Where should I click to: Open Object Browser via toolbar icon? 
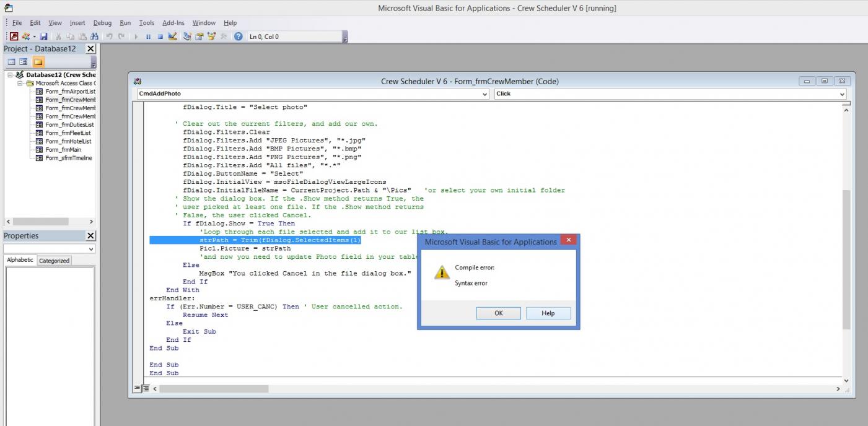click(211, 37)
